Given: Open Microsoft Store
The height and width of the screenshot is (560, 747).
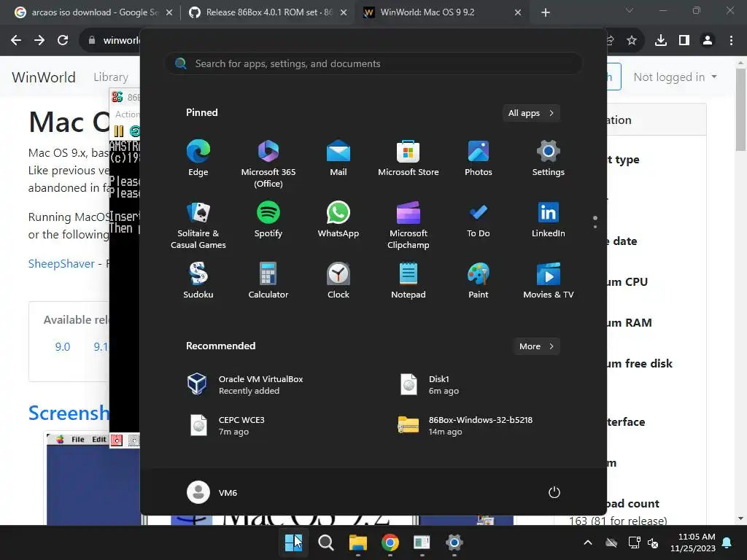Looking at the screenshot, I should coord(409,158).
